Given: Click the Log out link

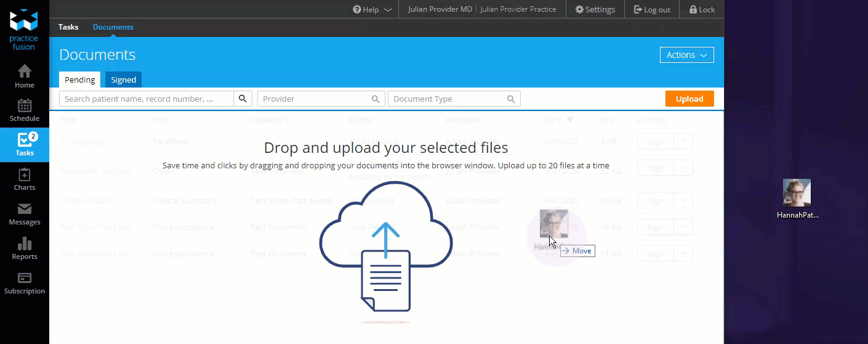Looking at the screenshot, I should coord(652,9).
